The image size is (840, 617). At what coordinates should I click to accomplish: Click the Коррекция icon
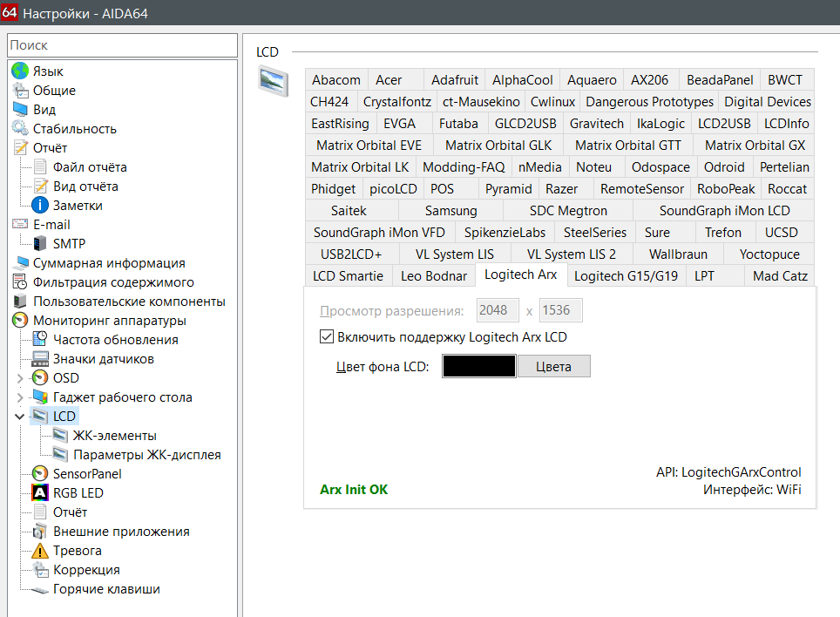[x=40, y=570]
